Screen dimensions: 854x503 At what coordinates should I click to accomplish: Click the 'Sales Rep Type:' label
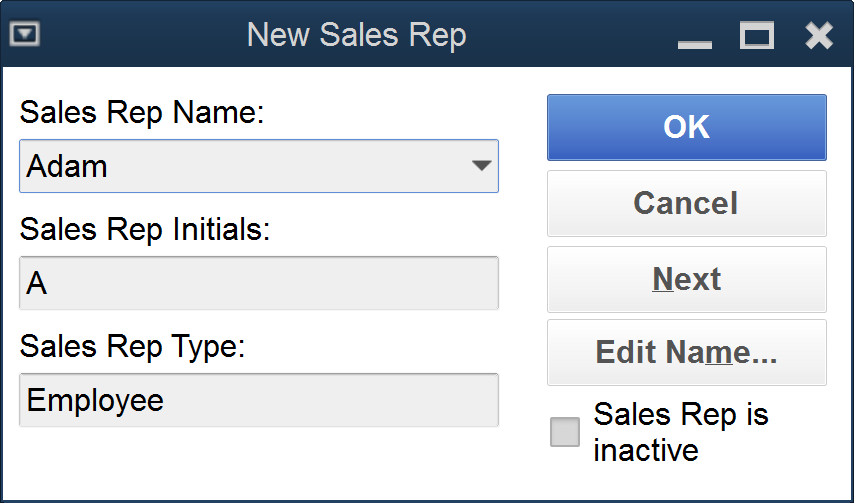click(132, 346)
